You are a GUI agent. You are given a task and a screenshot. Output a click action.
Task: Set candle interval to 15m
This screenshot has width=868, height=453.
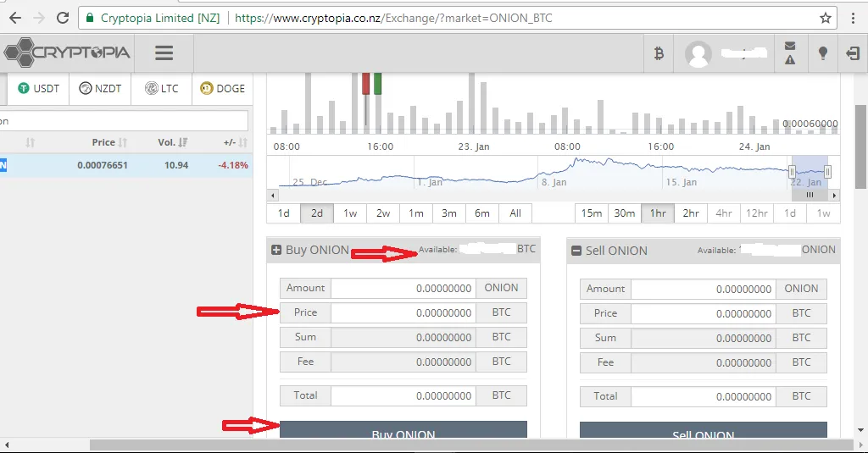591,213
